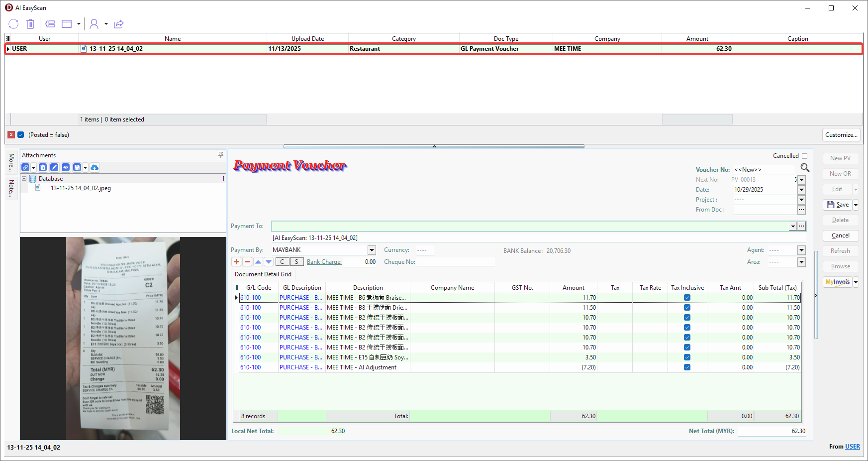Viewport: 868px width, 461px height.
Task: Click the Payment To input field
Action: [530, 227]
